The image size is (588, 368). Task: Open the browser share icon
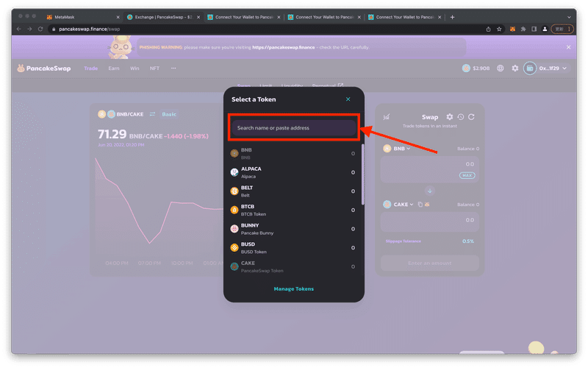point(488,29)
